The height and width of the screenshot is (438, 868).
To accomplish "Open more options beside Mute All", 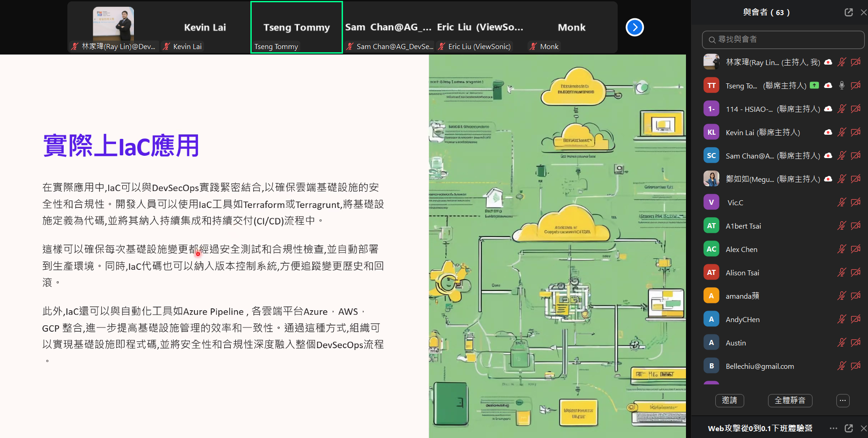I will [x=843, y=400].
